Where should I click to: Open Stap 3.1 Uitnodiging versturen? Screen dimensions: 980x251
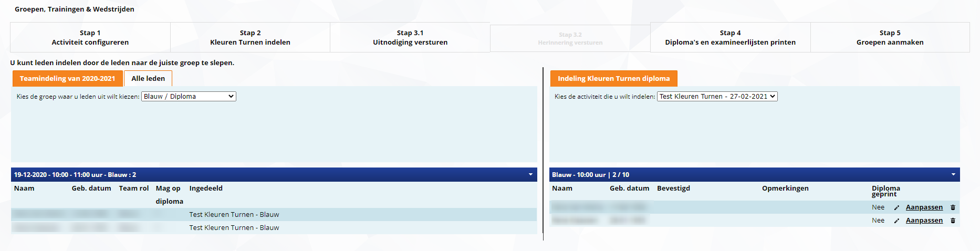(410, 37)
